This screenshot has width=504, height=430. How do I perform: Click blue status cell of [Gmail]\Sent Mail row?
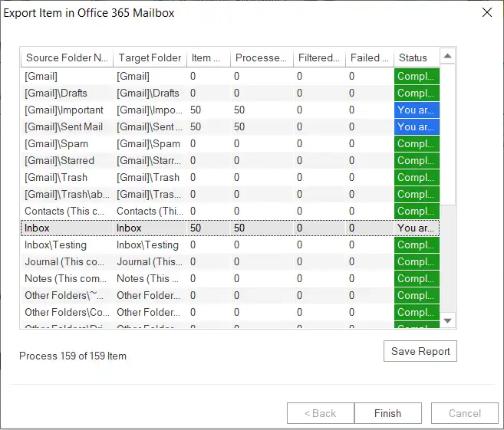tap(417, 126)
